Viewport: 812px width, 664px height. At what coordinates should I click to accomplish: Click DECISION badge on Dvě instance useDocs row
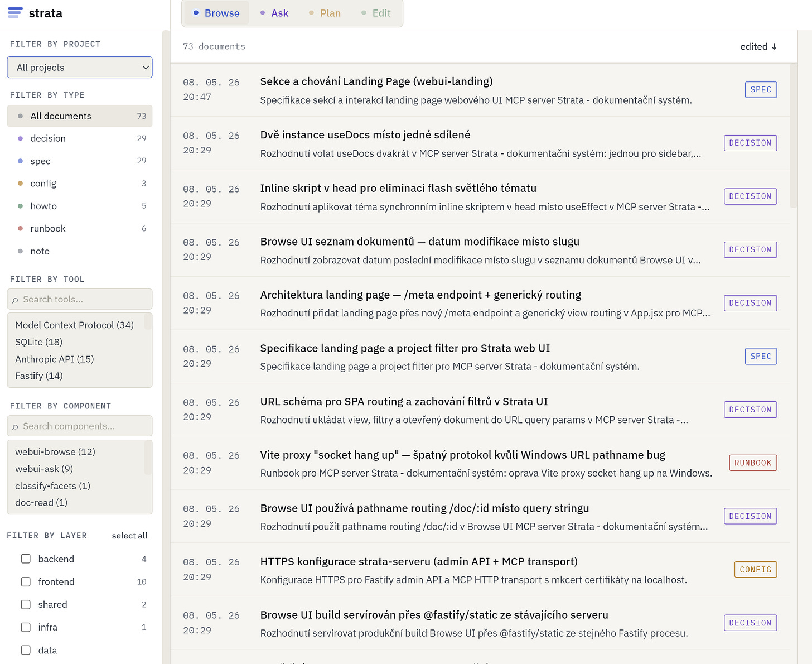pyautogui.click(x=750, y=143)
